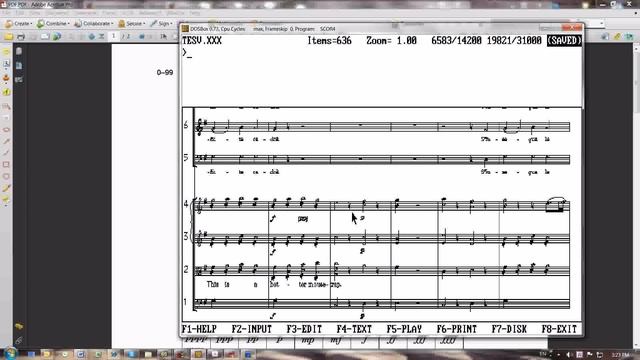Viewport: 640px width, 360px height.
Task: Click the TESV.XXX file name in SCORE
Action: tap(202, 41)
